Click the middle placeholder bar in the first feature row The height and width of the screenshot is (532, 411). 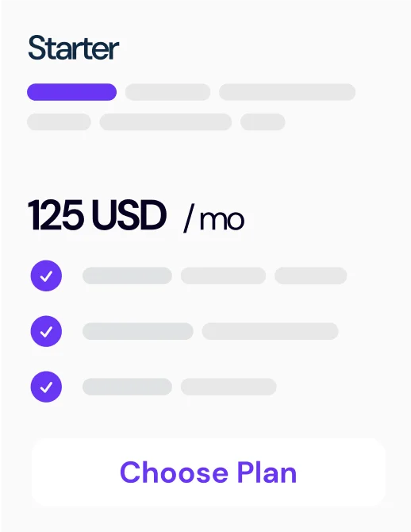223,276
